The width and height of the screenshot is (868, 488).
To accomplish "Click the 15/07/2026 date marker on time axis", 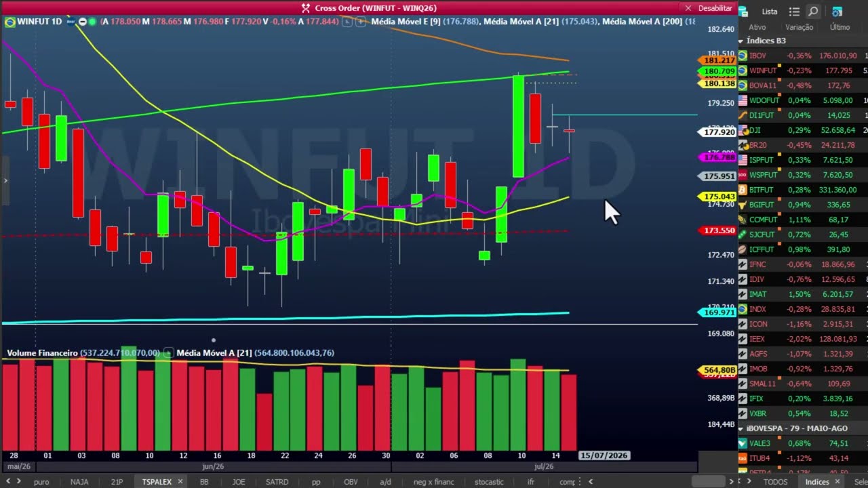I will 604,455.
